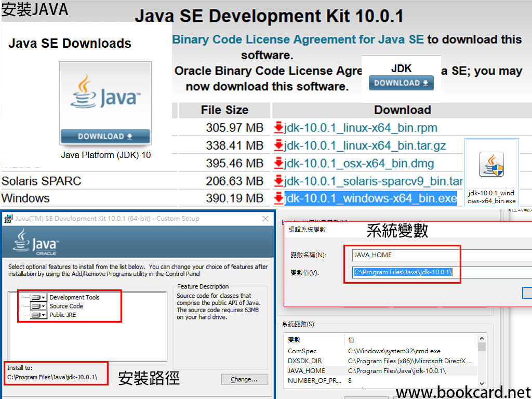Open the Binary Code License Agreement link
This screenshot has width=532, height=399.
(298, 39)
